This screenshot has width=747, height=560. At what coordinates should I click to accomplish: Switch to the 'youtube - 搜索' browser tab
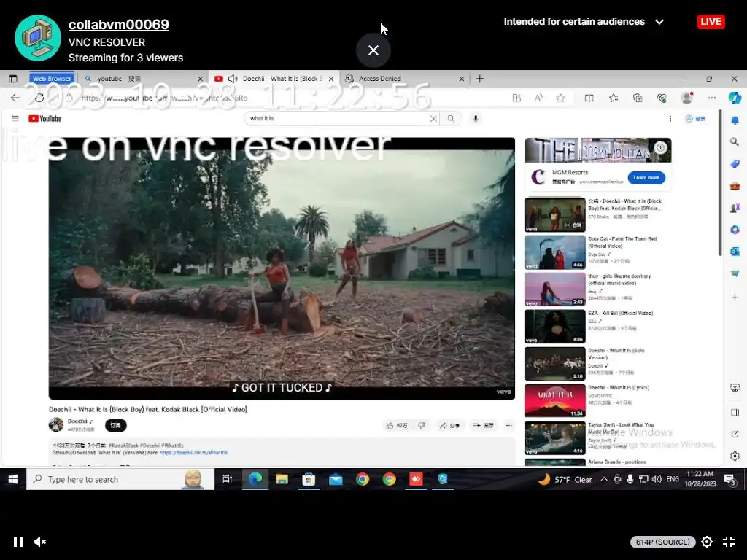(138, 79)
